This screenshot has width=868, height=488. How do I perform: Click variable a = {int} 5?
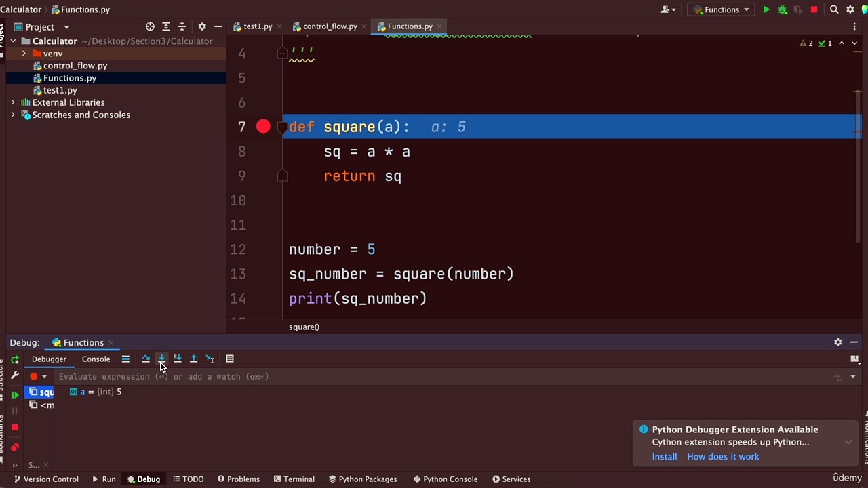click(x=96, y=392)
